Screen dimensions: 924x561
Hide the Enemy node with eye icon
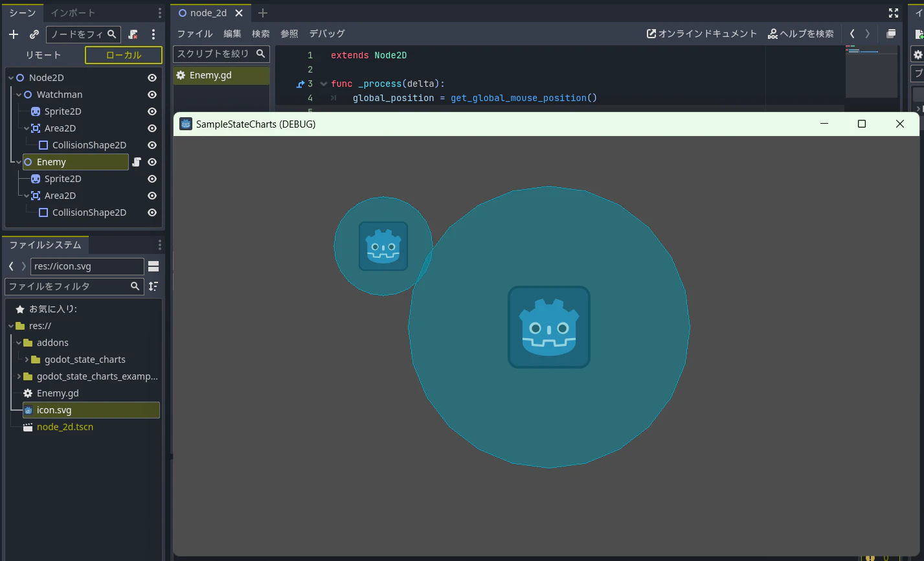coord(152,162)
